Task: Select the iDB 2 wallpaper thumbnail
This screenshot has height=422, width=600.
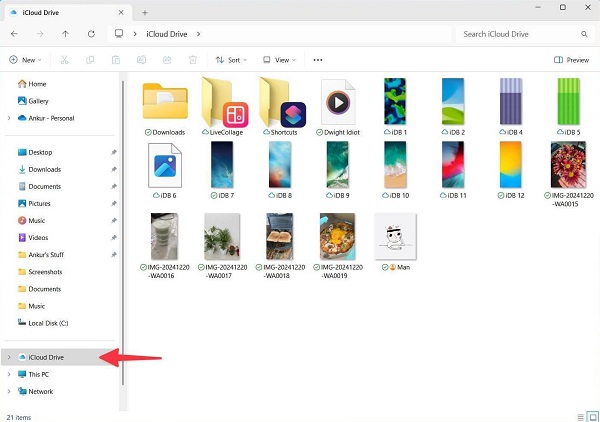Action: pyautogui.click(x=453, y=101)
